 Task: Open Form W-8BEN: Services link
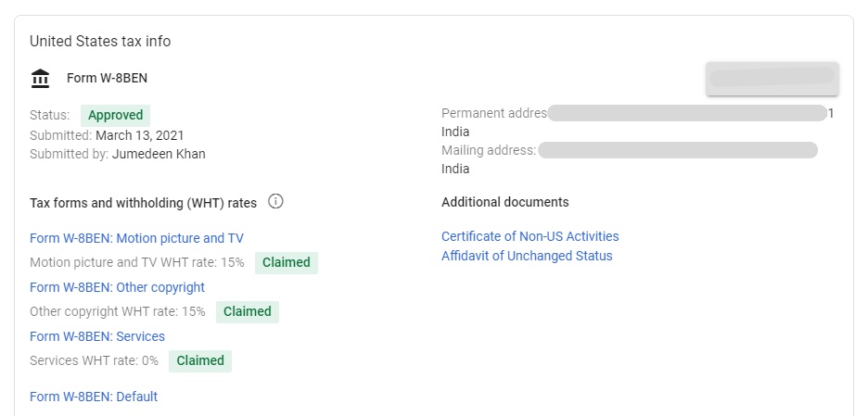click(97, 336)
